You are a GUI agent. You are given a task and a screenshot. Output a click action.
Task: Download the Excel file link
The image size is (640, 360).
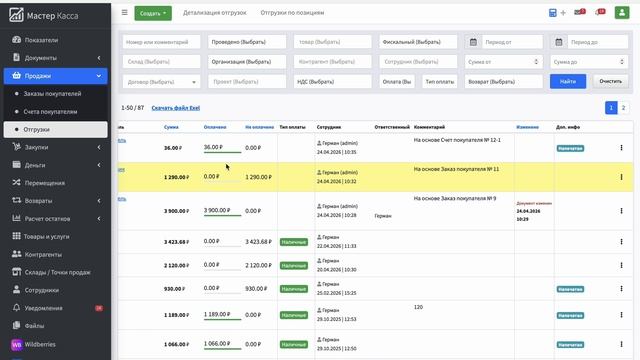click(176, 108)
